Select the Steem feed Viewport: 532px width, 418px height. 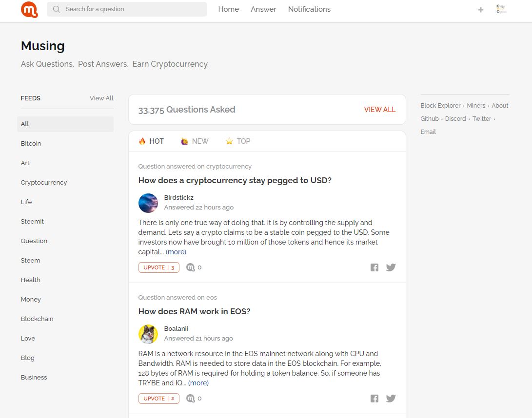tap(30, 260)
